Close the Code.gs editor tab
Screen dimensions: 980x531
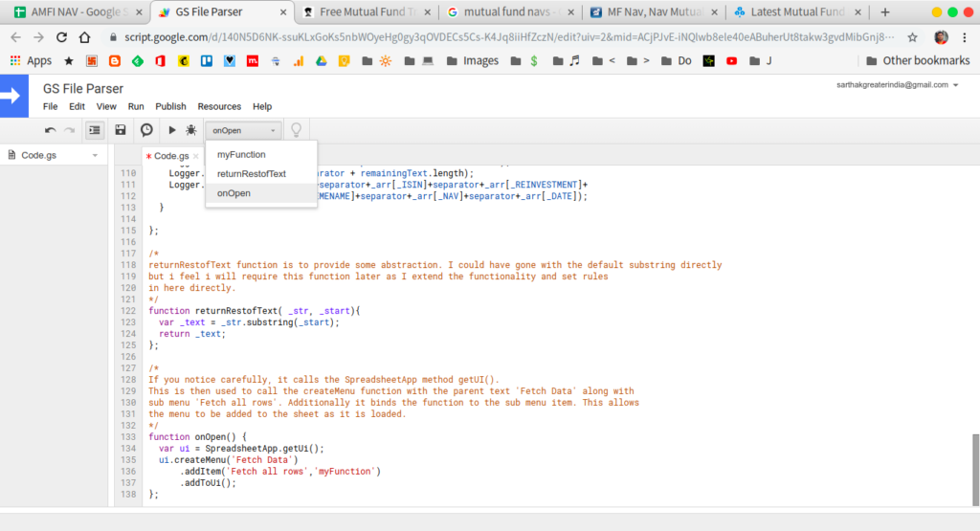pos(195,156)
